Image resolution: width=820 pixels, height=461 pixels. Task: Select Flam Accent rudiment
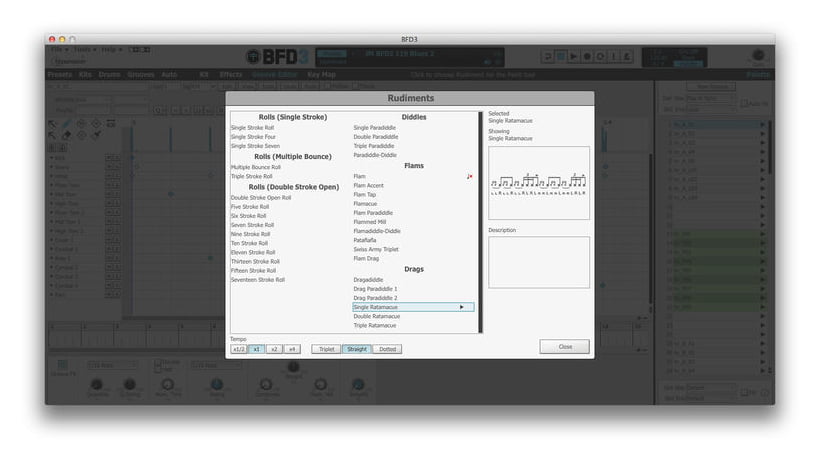pyautogui.click(x=368, y=186)
